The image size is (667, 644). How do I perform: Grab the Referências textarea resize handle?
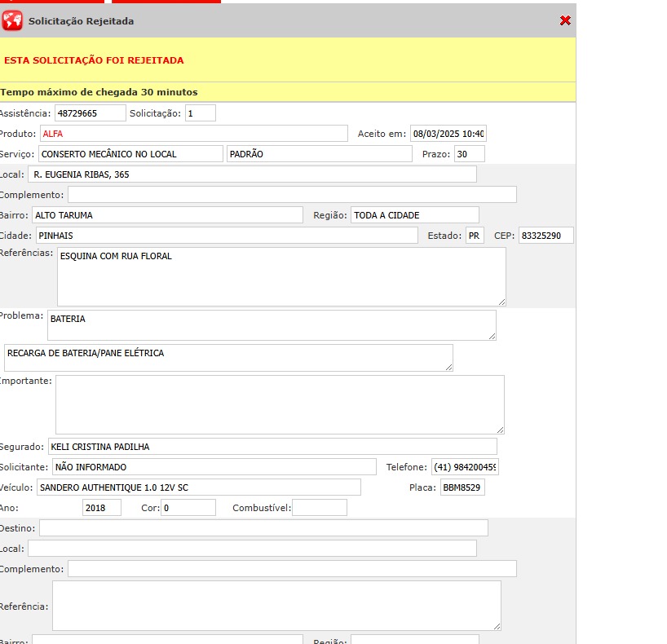501,302
